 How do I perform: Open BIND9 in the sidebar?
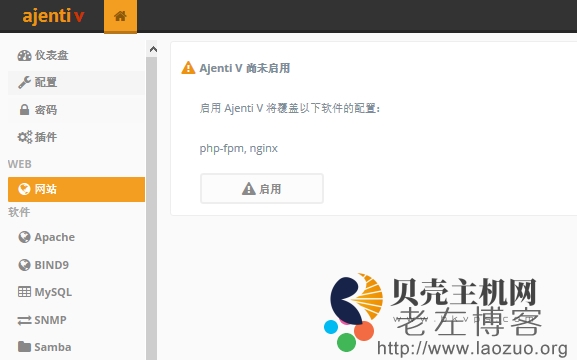pos(76,265)
